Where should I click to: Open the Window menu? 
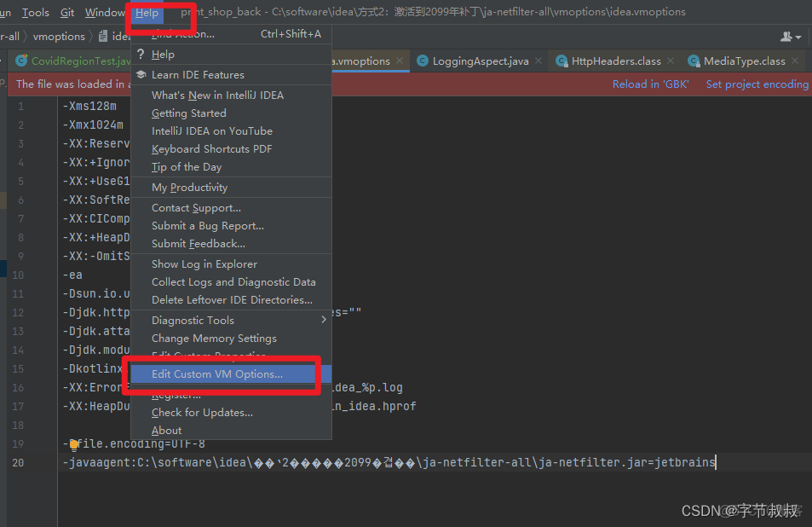(105, 13)
